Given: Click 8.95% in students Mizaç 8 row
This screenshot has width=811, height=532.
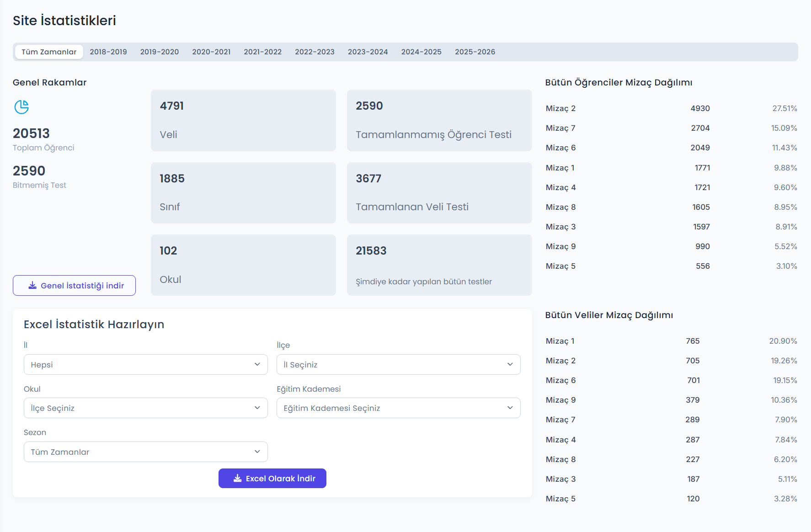Looking at the screenshot, I should (x=785, y=207).
